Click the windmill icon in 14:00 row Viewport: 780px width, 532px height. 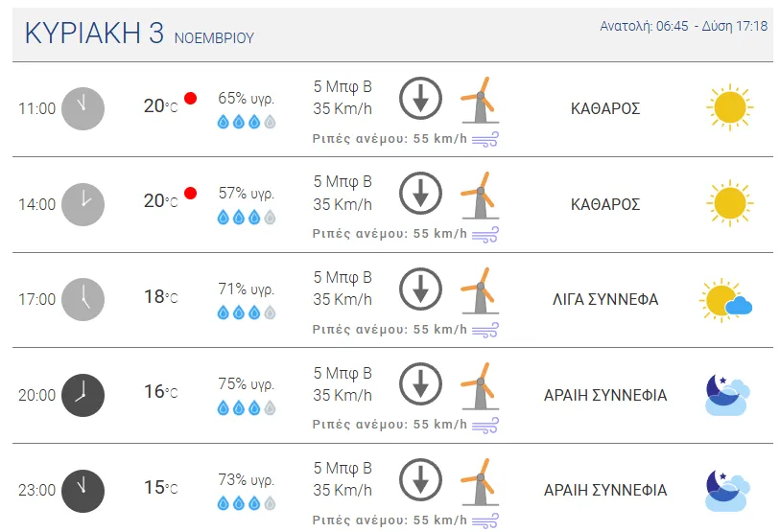pos(479,195)
